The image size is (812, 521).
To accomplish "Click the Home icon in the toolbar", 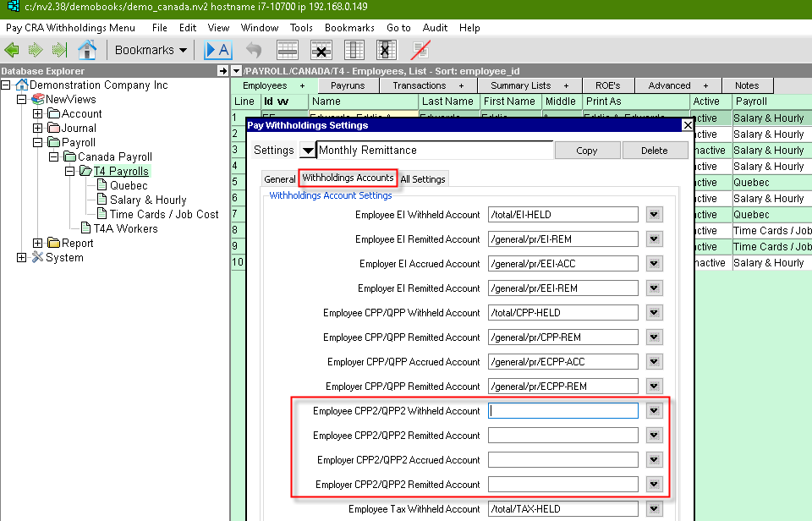I will point(87,50).
